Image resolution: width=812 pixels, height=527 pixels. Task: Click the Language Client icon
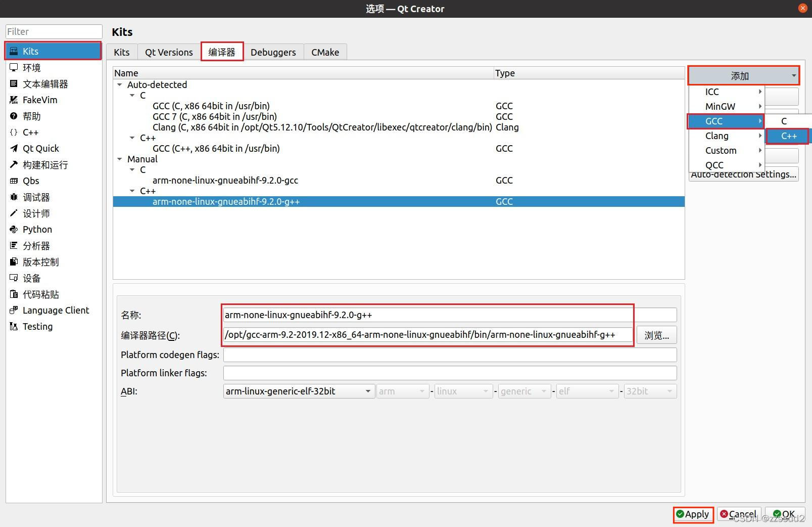[14, 310]
